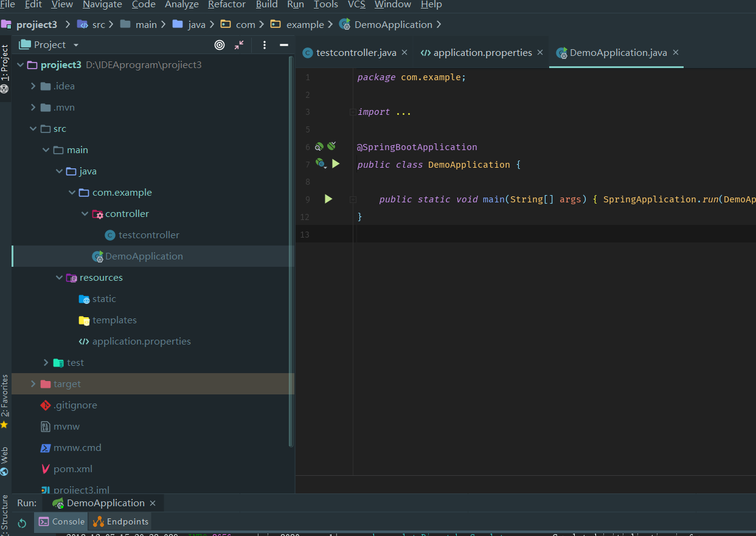Open the 2: Favorites tool window
The image size is (756, 536).
(x=5, y=400)
